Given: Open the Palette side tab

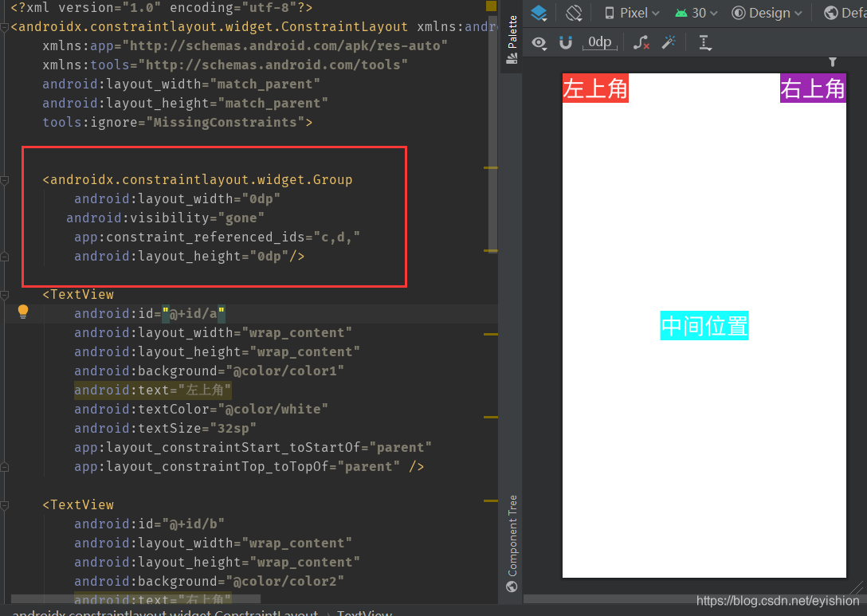Looking at the screenshot, I should [x=512, y=39].
